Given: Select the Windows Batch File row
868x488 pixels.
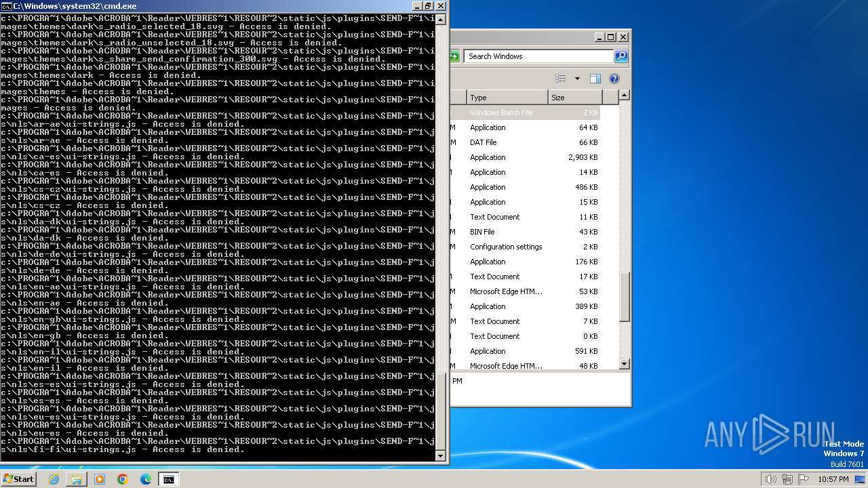Looking at the screenshot, I should (x=525, y=113).
